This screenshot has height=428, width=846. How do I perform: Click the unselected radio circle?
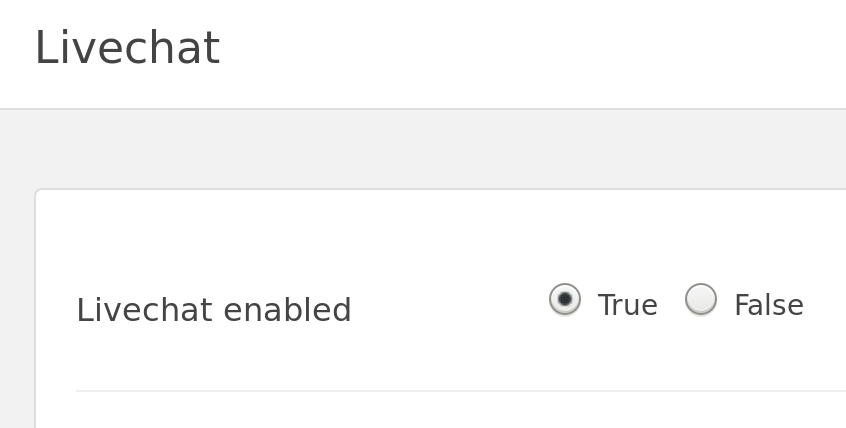(701, 299)
